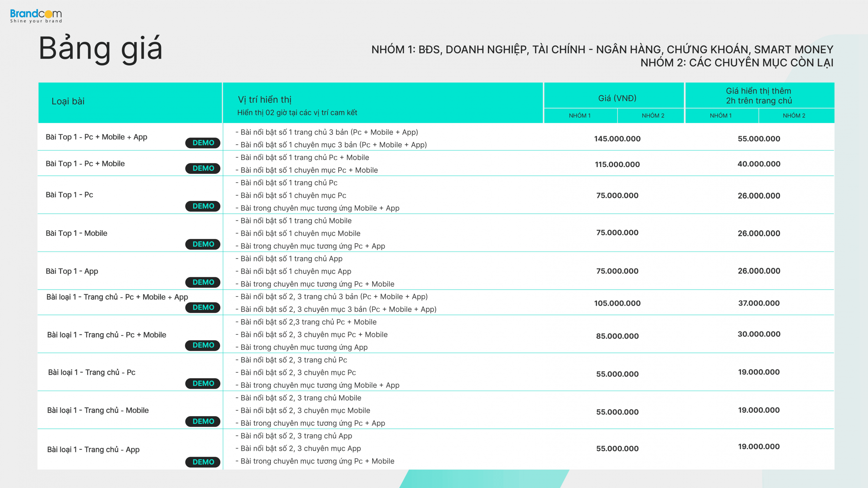
Task: Open DEMO for Bài loại 1 Trang chủ Pc+Mobile+App
Action: [x=203, y=307]
